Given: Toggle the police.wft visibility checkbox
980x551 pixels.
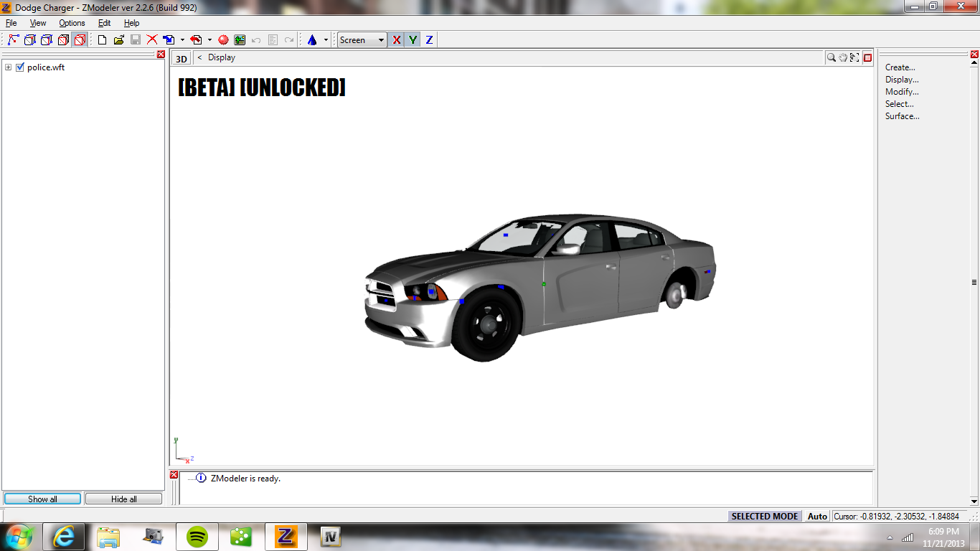Looking at the screenshot, I should pyautogui.click(x=20, y=67).
